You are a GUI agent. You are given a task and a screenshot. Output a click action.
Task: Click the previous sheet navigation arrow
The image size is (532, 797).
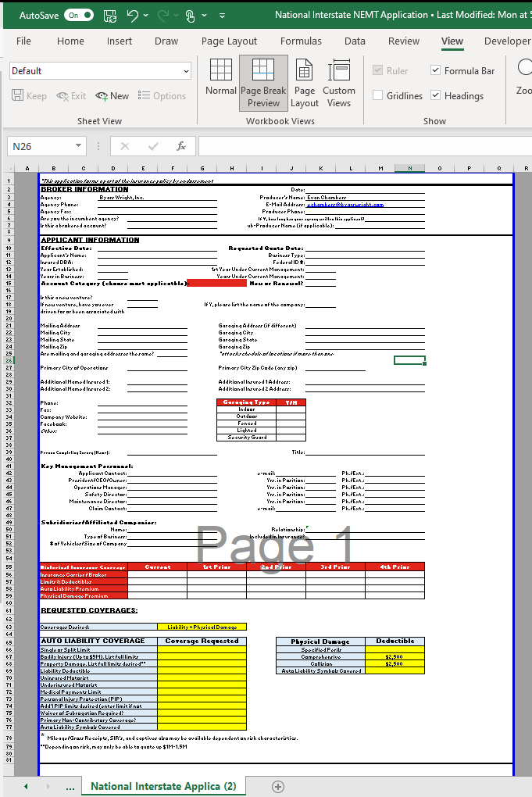point(26,787)
